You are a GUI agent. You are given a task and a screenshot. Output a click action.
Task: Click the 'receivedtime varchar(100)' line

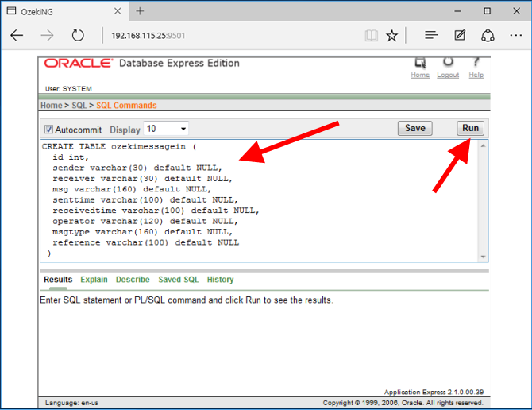(156, 211)
